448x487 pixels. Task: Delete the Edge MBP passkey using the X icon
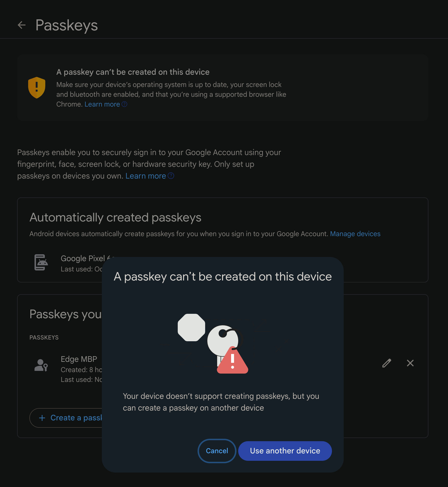pos(410,364)
